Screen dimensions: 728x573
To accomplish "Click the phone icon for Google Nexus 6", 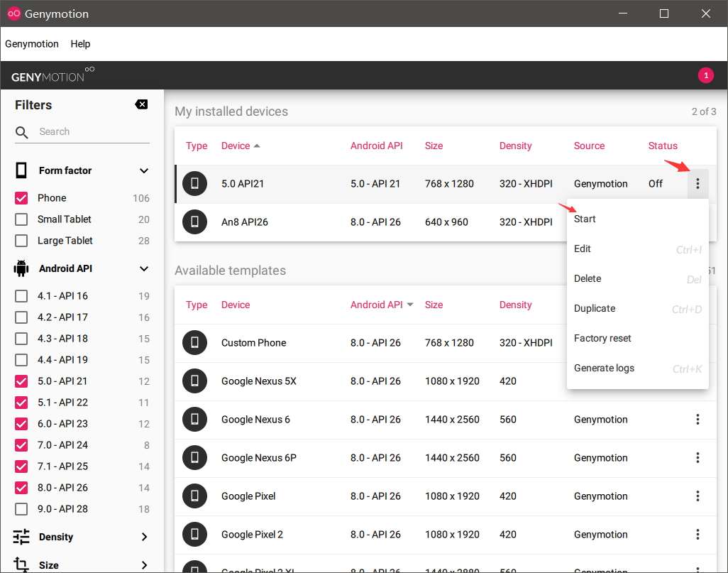I will [x=194, y=420].
